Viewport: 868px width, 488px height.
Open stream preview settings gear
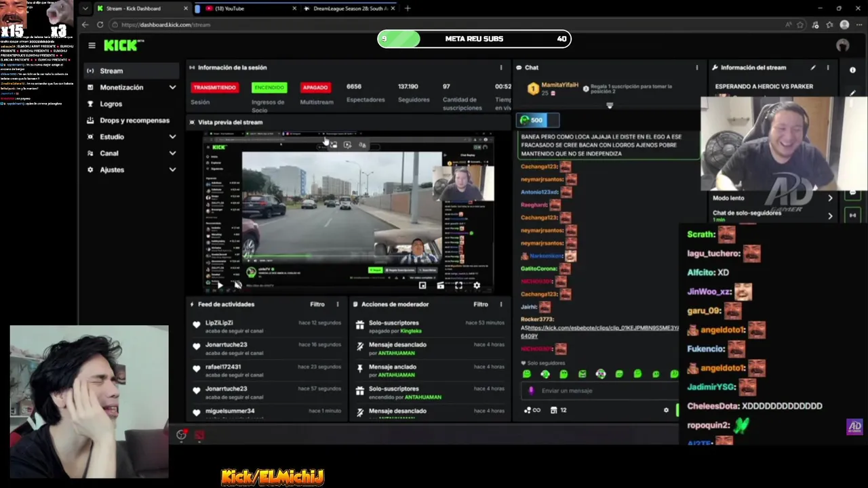(x=477, y=285)
